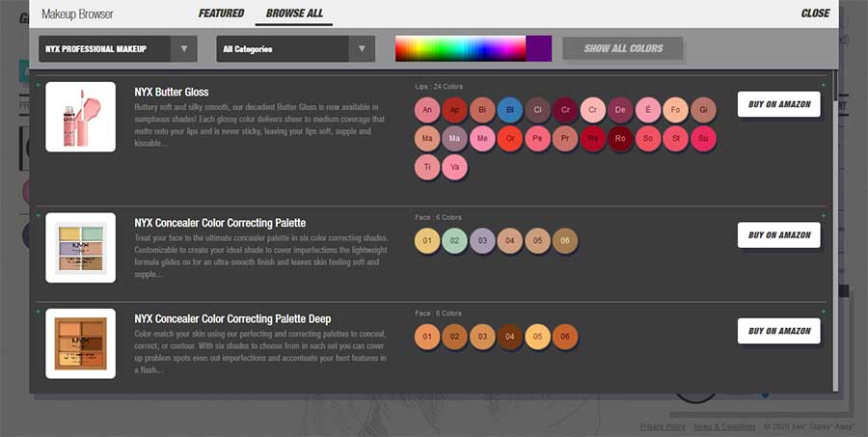Open the NYX Butter Gloss product thumbnail
Viewport: 868px width, 437px height.
(x=80, y=117)
